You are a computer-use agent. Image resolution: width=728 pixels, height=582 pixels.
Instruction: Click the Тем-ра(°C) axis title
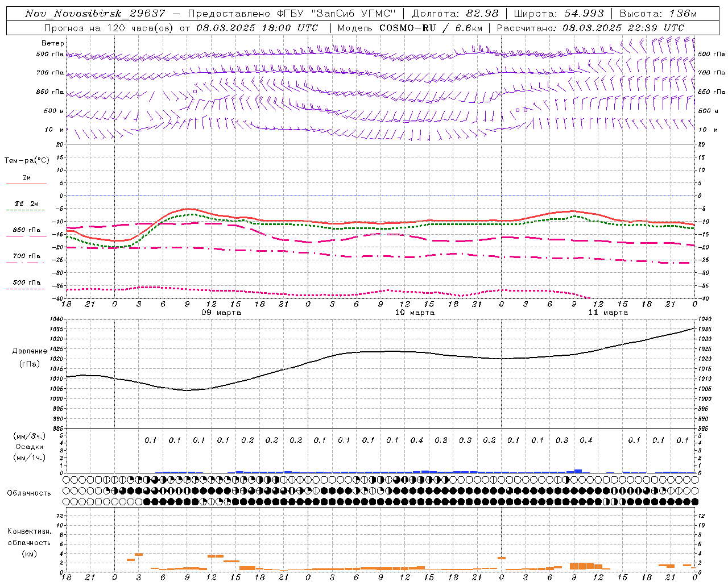[x=27, y=161]
